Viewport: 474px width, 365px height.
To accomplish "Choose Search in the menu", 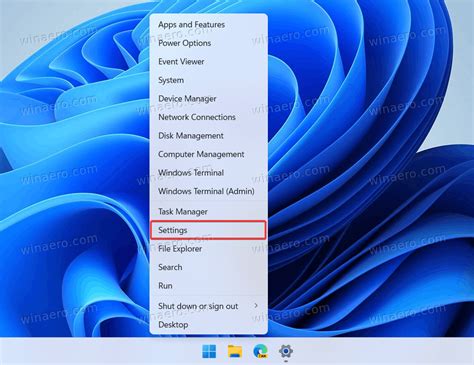I will click(208, 267).
